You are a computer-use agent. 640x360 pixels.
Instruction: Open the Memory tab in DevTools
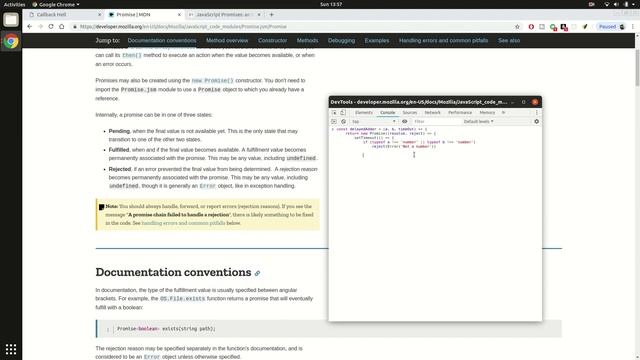point(487,113)
